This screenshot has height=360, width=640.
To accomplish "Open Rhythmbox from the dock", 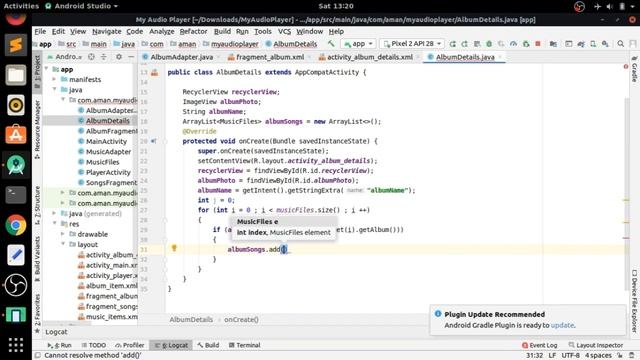I will [x=16, y=105].
